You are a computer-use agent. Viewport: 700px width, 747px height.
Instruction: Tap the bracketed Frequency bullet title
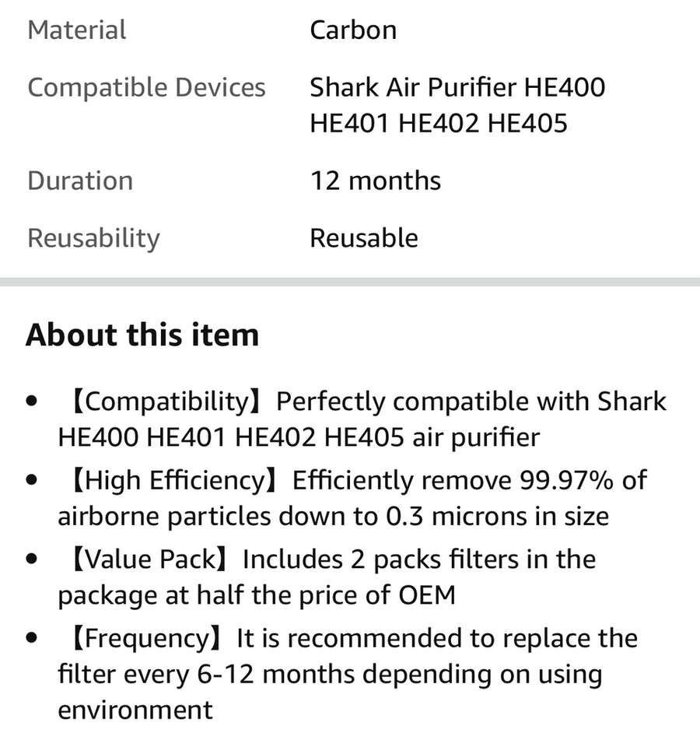[x=145, y=638]
